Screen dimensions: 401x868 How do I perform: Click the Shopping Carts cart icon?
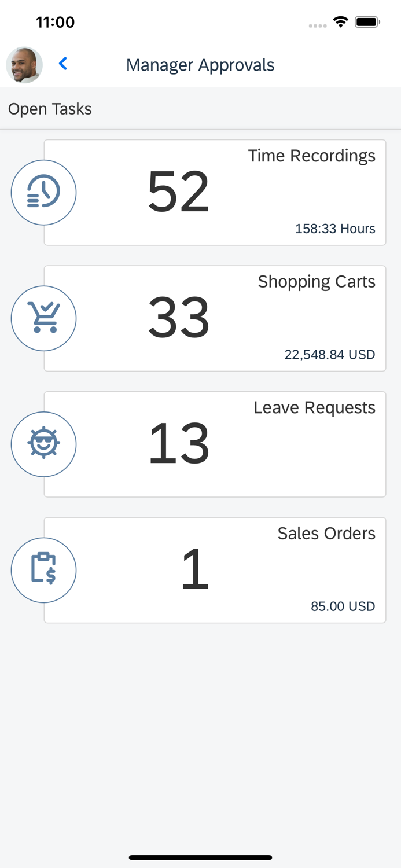coord(43,318)
